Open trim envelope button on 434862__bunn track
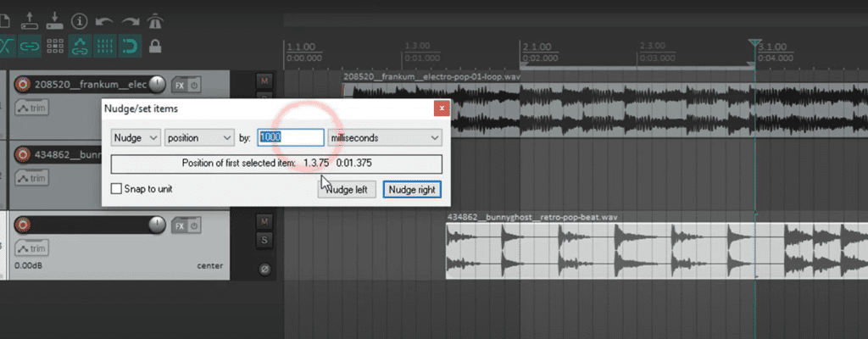The height and width of the screenshot is (339, 868). pos(31,178)
